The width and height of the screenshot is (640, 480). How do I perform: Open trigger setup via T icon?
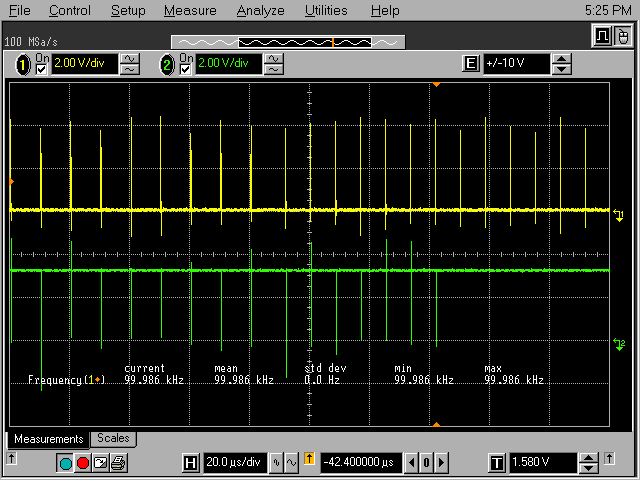click(x=496, y=463)
